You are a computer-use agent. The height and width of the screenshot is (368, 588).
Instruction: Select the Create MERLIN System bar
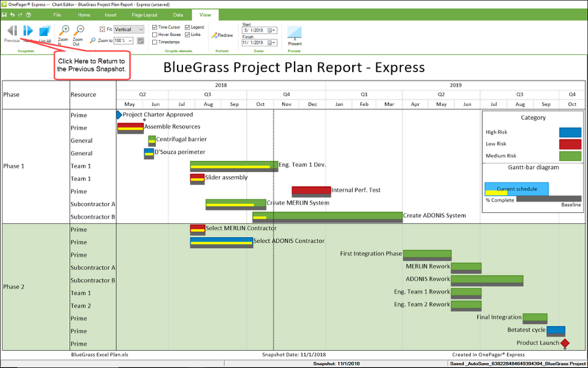[236, 205]
